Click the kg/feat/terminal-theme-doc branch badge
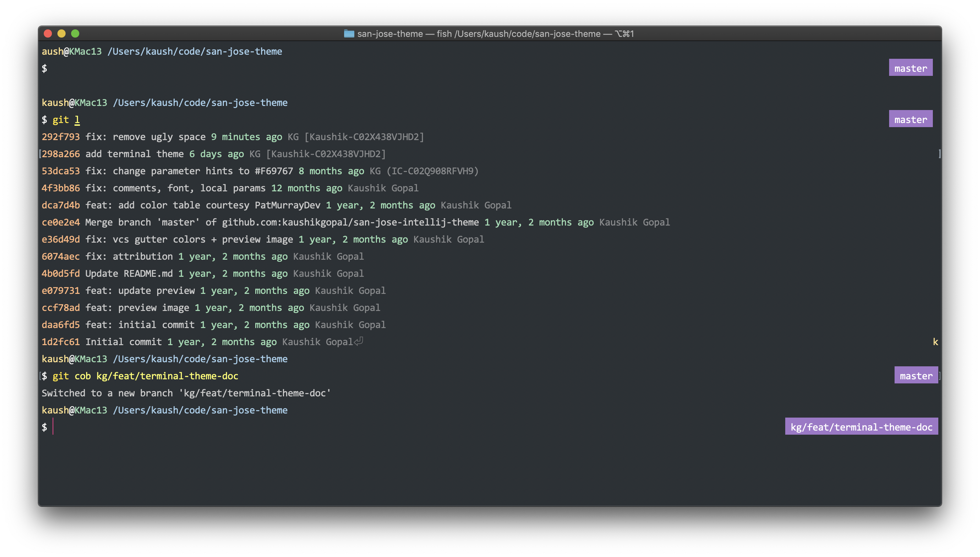Image resolution: width=980 pixels, height=557 pixels. pos(861,427)
